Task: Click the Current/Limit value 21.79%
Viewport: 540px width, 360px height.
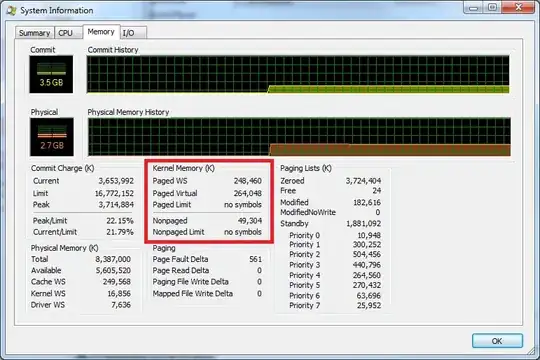Action: click(120, 232)
